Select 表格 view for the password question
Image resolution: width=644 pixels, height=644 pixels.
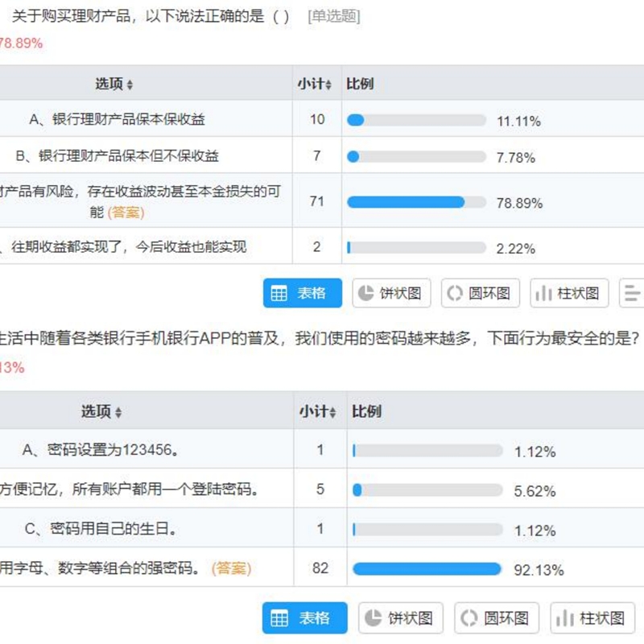coord(304,618)
